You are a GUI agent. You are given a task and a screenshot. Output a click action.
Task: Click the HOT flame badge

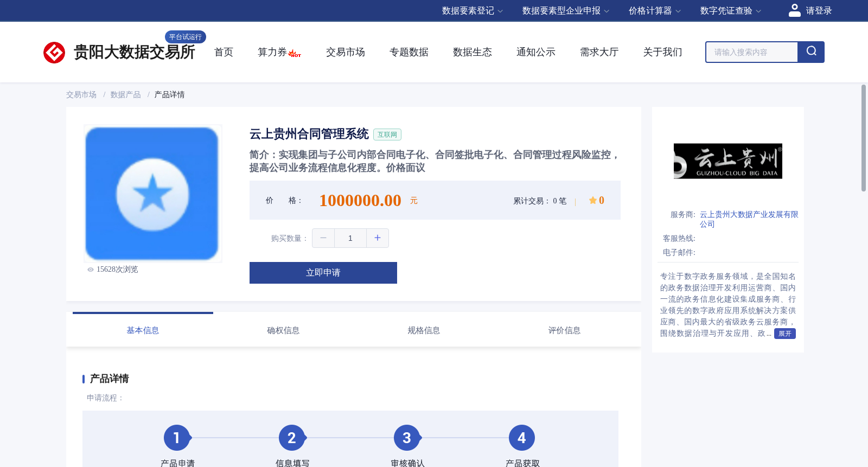coord(295,53)
